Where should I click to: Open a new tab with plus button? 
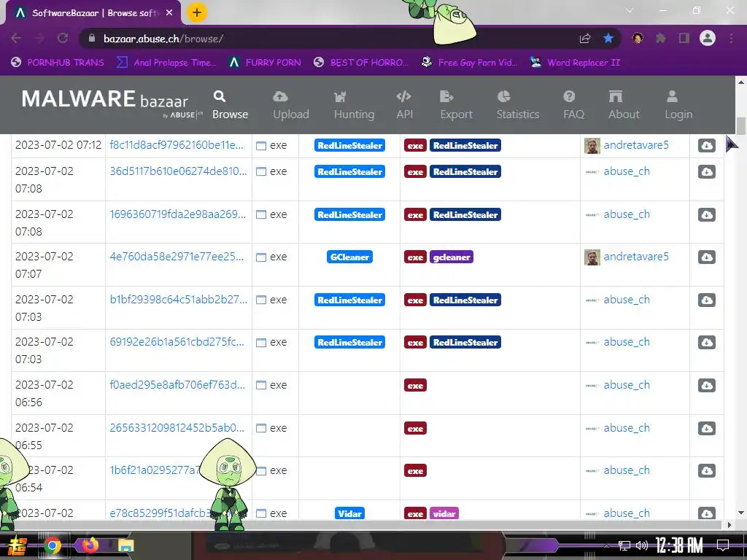(x=197, y=12)
